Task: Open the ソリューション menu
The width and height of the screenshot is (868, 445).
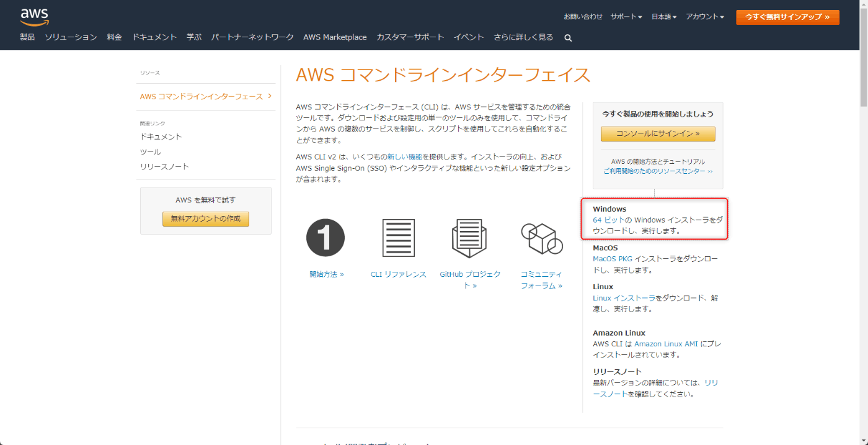Action: click(71, 37)
